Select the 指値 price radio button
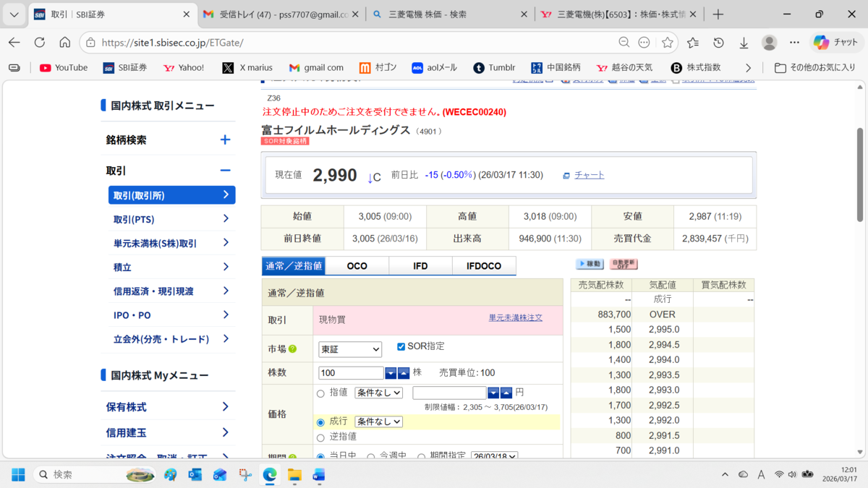This screenshot has height=488, width=868. (x=320, y=393)
